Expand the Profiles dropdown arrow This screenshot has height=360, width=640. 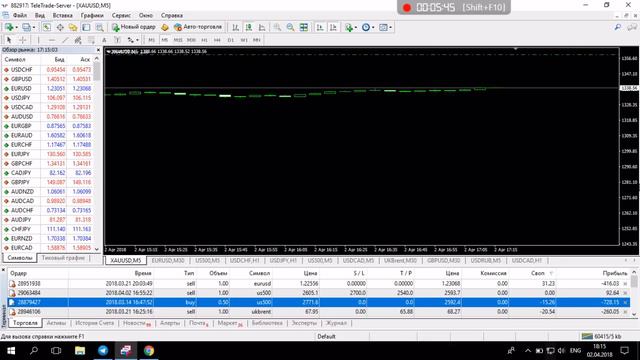(34, 27)
